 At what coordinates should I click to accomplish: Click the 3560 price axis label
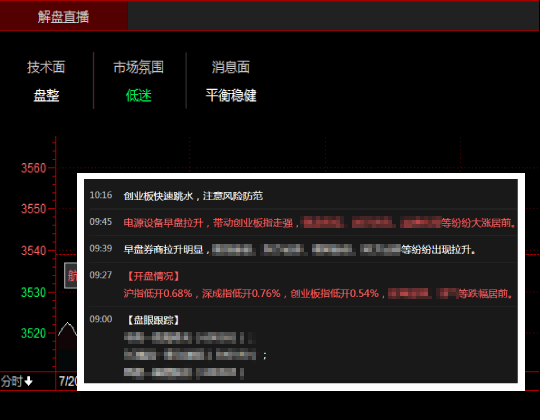point(33,168)
